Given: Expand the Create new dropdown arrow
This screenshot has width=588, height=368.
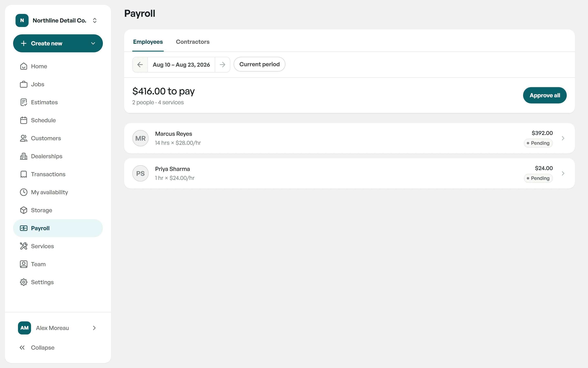Looking at the screenshot, I should click(93, 43).
